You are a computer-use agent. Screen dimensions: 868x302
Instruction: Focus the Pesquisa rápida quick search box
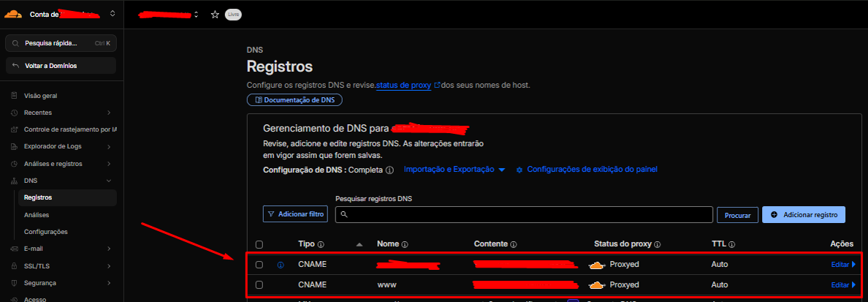click(x=61, y=43)
